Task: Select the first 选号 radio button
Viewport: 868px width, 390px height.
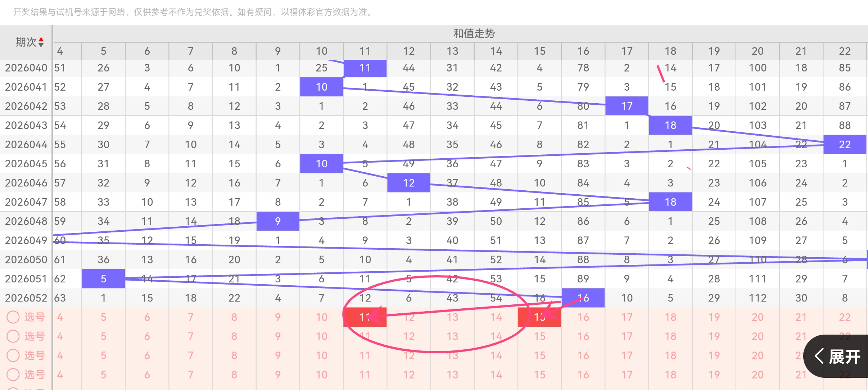Action: coord(13,317)
